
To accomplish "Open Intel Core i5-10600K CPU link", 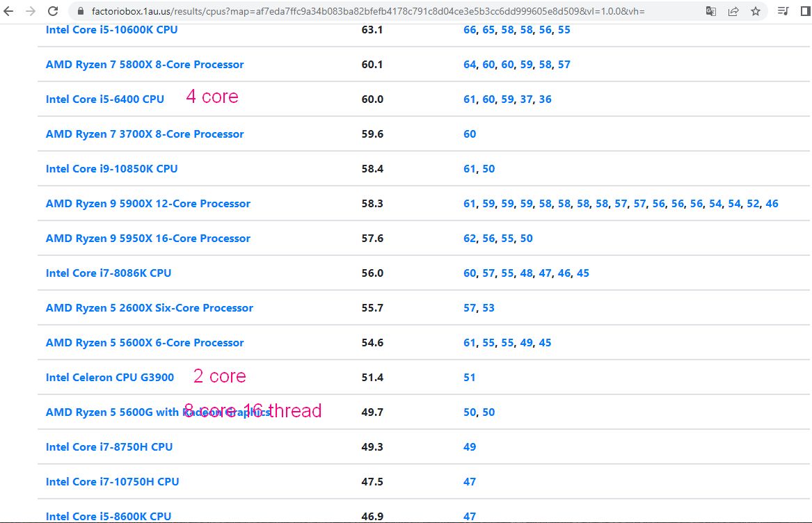I will (111, 29).
